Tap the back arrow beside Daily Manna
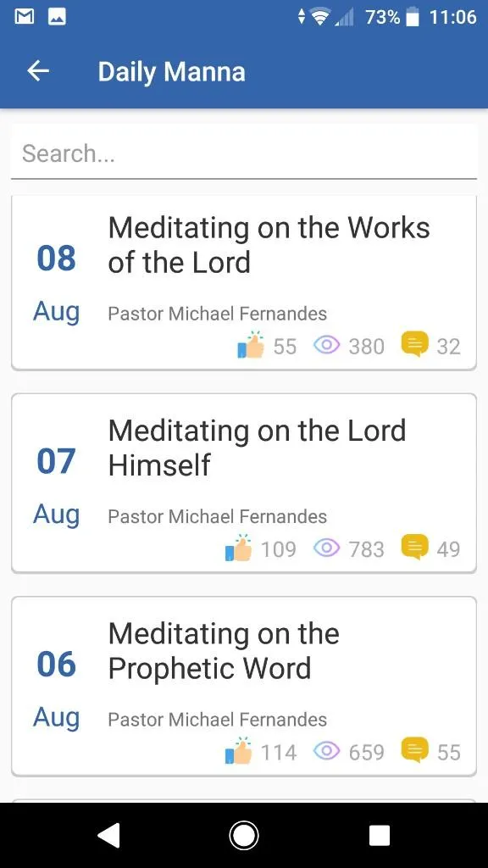Image resolution: width=488 pixels, height=868 pixels. pos(38,71)
